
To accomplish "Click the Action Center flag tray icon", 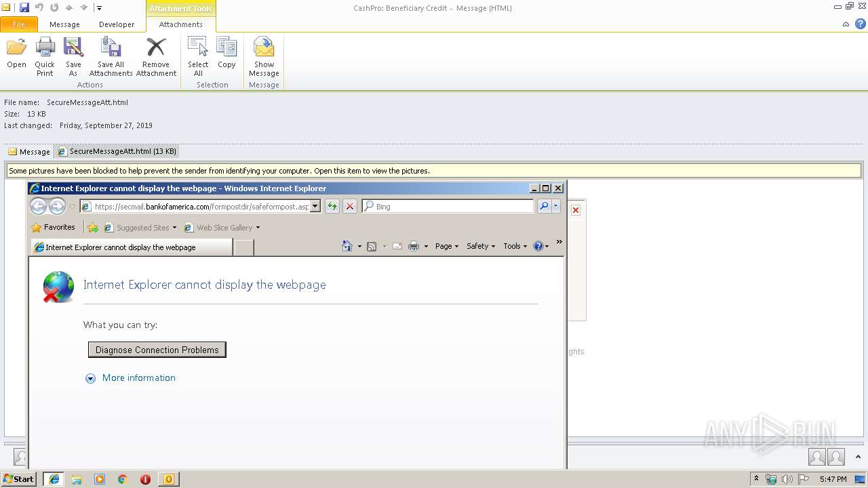I will (x=803, y=479).
